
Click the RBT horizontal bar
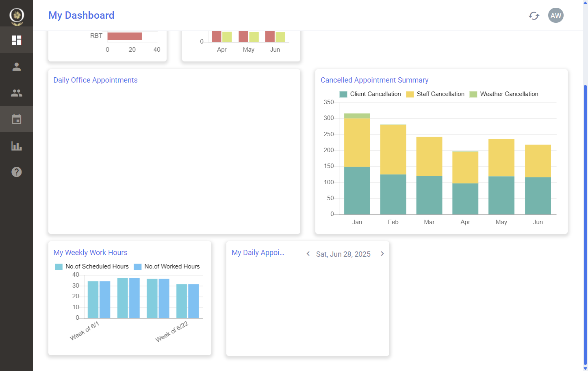point(125,36)
